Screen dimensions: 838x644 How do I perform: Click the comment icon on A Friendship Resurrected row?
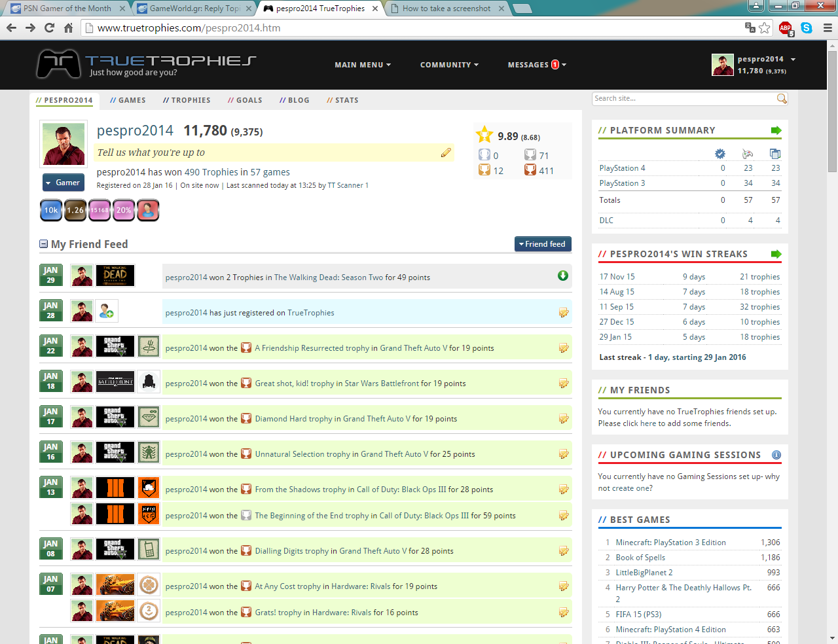pyautogui.click(x=563, y=348)
